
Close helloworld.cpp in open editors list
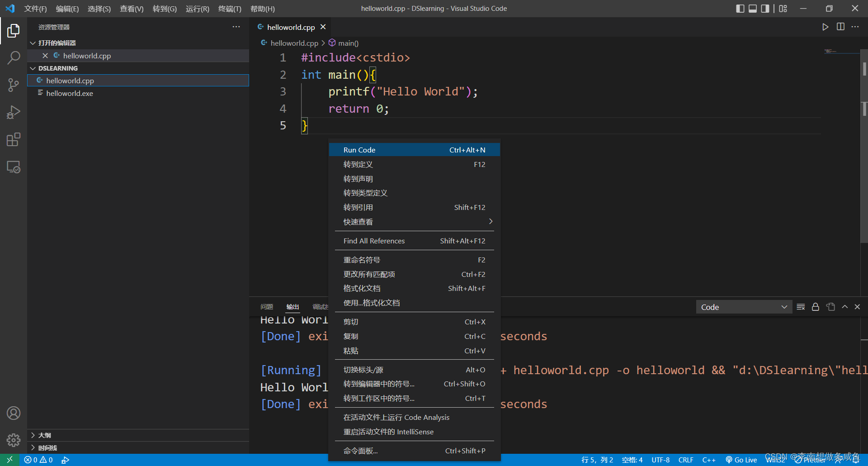coord(45,56)
